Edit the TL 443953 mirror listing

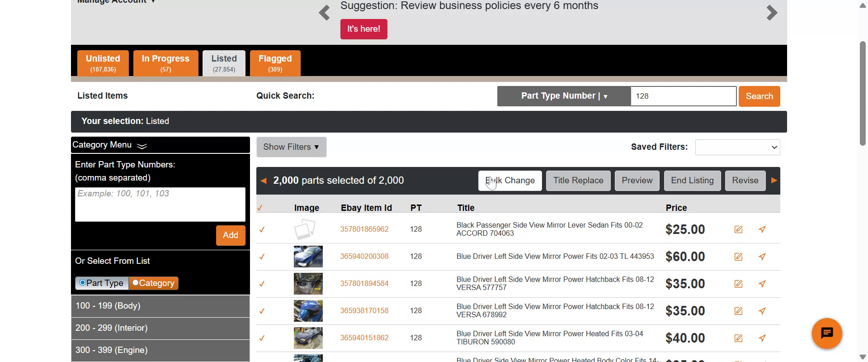(x=738, y=257)
